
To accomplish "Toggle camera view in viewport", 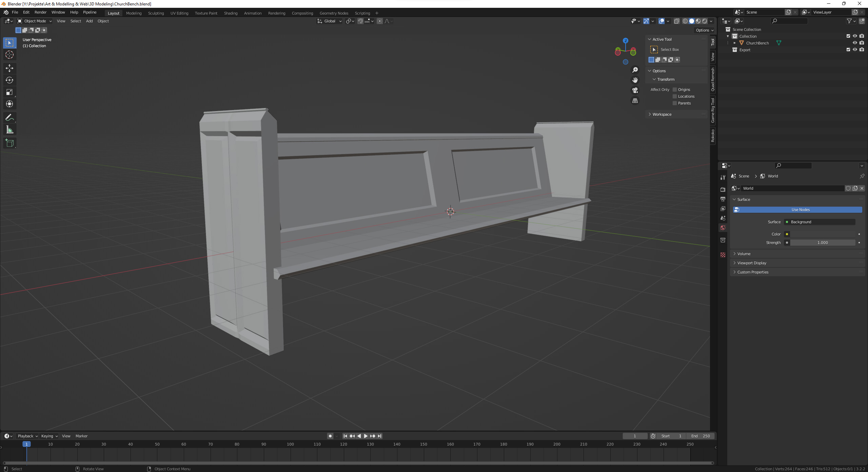I will pyautogui.click(x=635, y=90).
